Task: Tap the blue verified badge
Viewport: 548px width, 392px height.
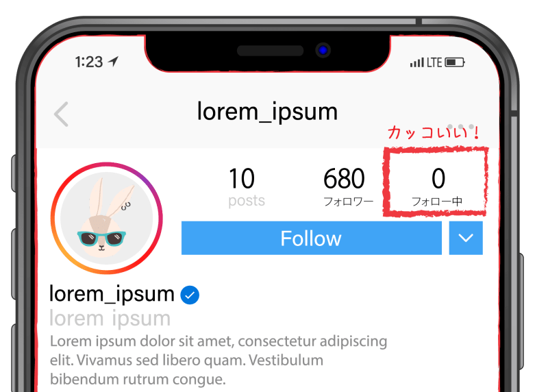Action: (x=190, y=295)
